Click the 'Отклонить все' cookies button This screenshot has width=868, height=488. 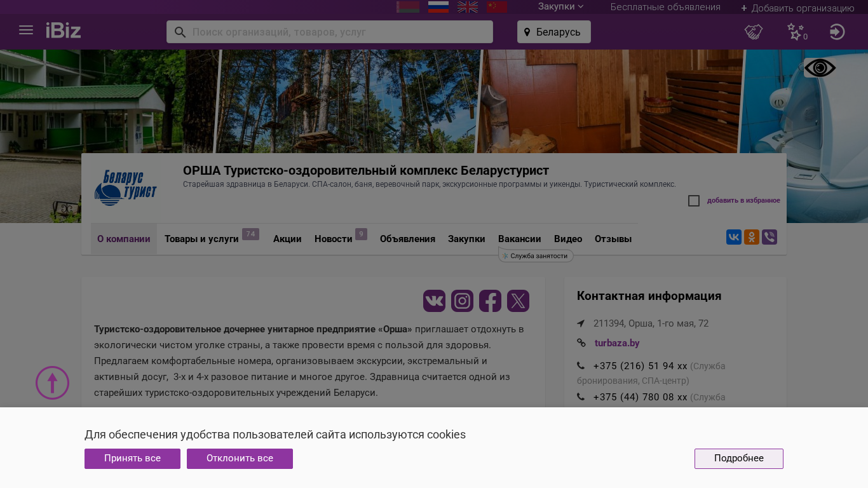tap(240, 459)
